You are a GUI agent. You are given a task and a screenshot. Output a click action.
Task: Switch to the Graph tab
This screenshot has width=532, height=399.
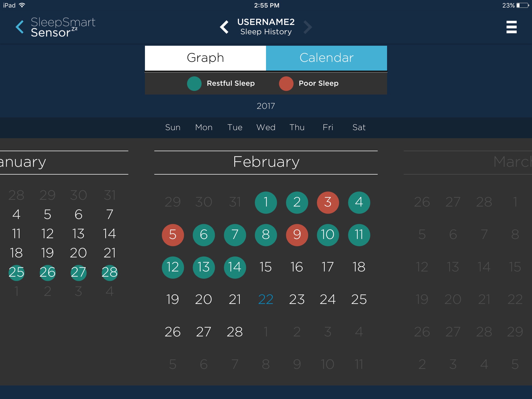pyautogui.click(x=205, y=58)
